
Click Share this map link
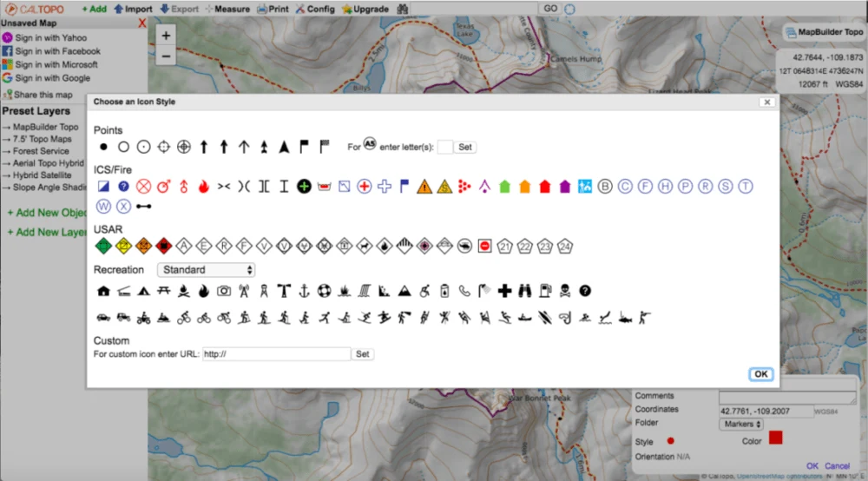click(43, 95)
